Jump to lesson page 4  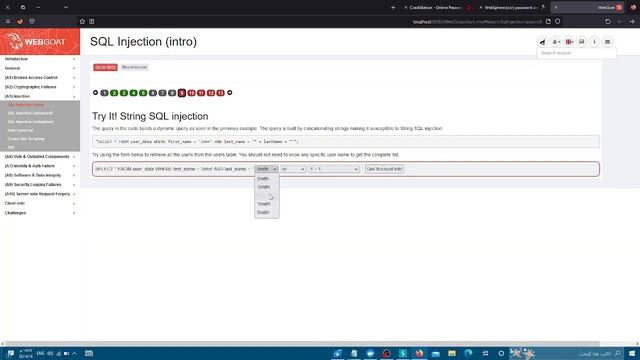click(133, 93)
